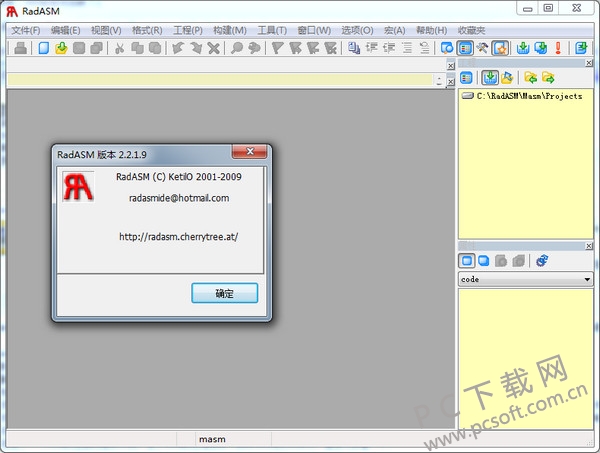600x453 pixels.
Task: Click the Delete X toolbar icon
Action: tap(214, 48)
